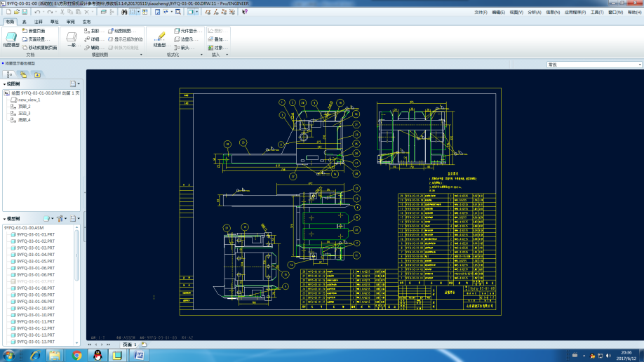Screen dimensions: 644x362
Task: Open the 常规 filter combo box
Action: click(594, 65)
